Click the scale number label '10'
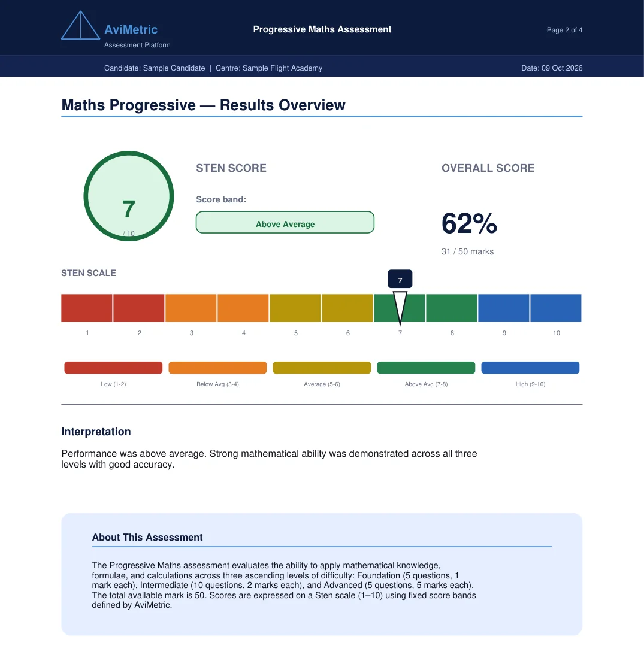Screen dimensions: 644x658 tap(557, 333)
